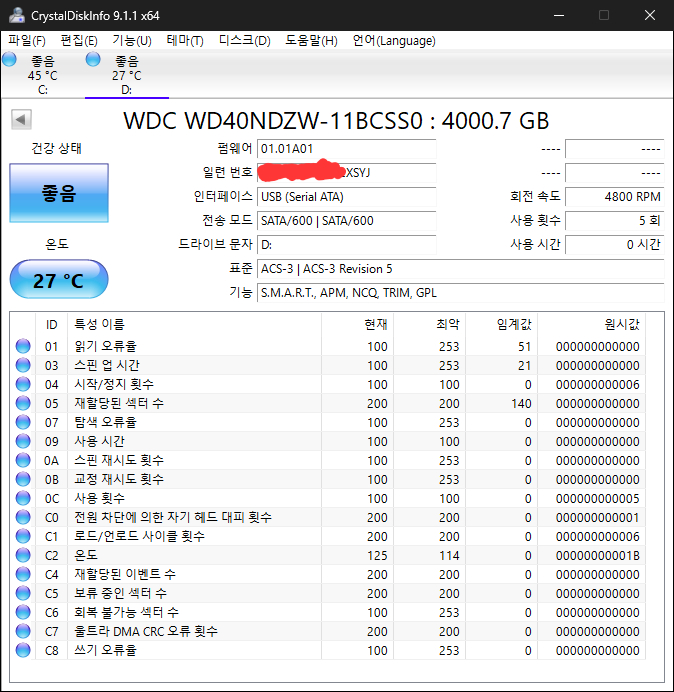Open the 파일(F) menu
674x692 pixels.
tap(27, 41)
